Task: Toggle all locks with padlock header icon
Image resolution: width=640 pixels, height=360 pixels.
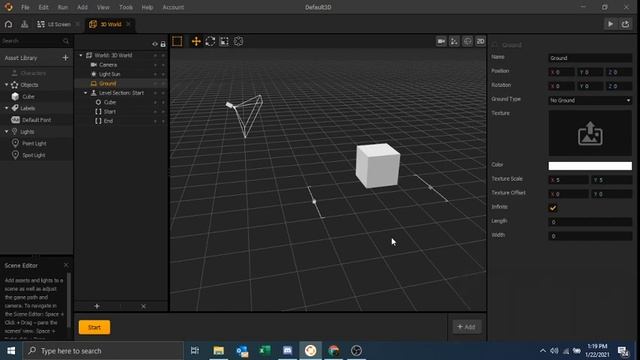Action: pos(163,44)
